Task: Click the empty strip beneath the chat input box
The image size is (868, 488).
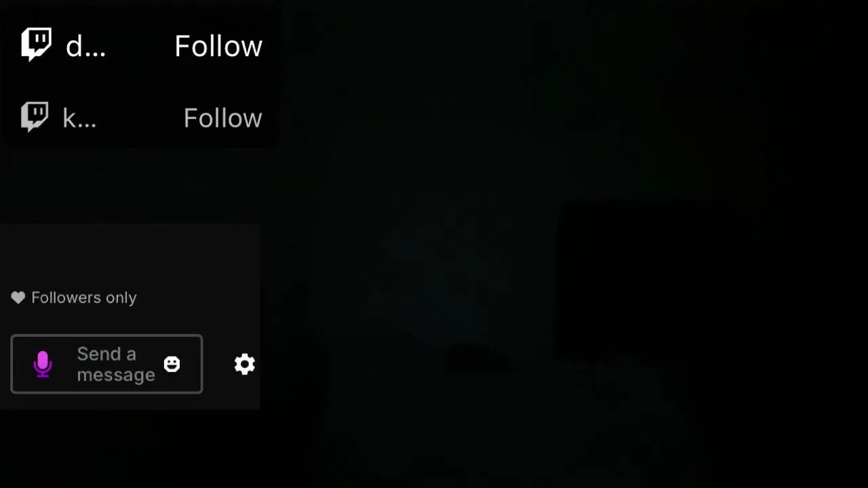Action: pyautogui.click(x=130, y=402)
